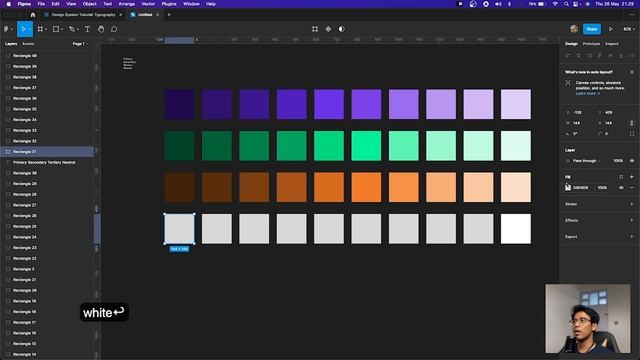Open the shape tools dropdown arrow
The image size is (640, 360).
pyautogui.click(x=62, y=29)
